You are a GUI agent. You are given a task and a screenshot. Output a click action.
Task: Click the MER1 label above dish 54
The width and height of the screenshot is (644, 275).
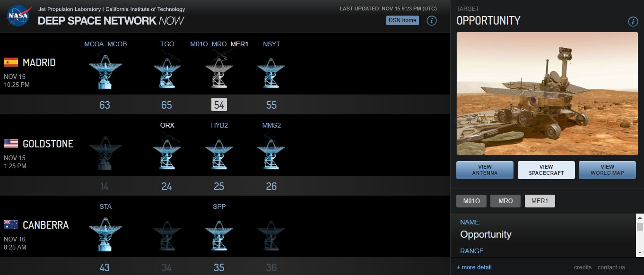pos(239,44)
